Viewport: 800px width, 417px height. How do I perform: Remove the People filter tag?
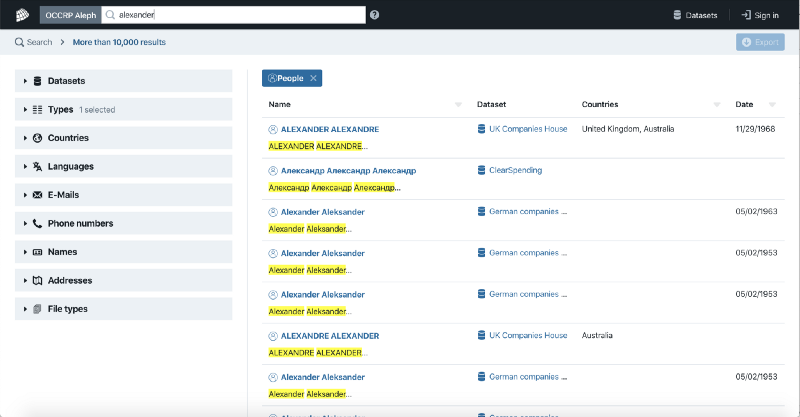click(x=313, y=78)
